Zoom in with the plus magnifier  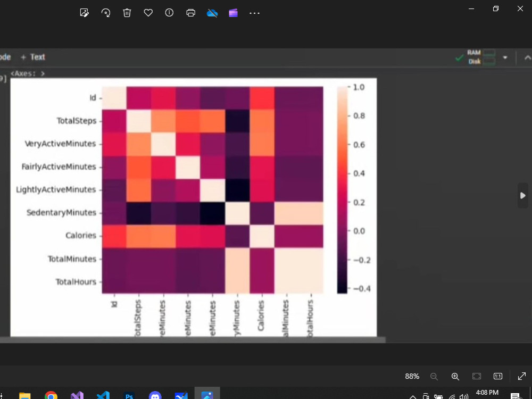coord(455,376)
